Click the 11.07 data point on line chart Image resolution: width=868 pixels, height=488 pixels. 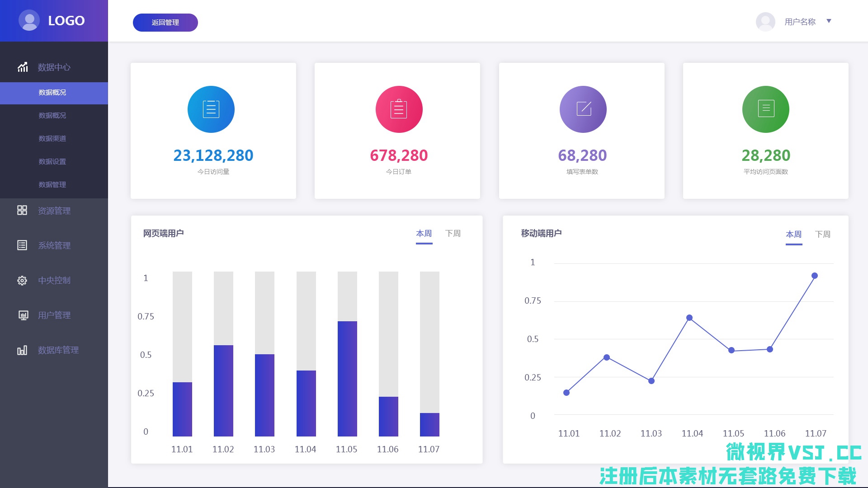[x=815, y=276]
